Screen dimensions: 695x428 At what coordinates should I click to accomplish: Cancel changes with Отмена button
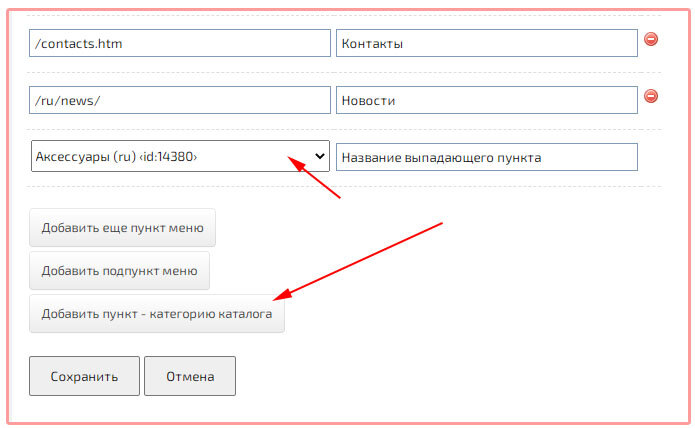[190, 377]
